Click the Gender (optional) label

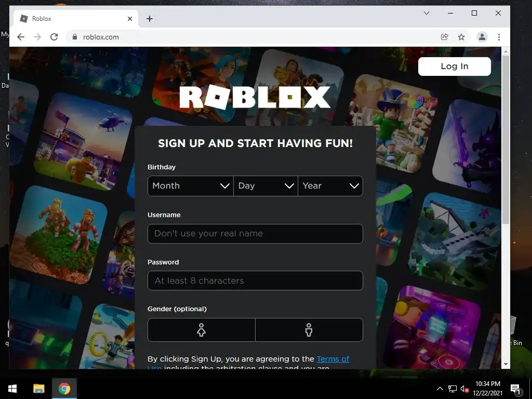pyautogui.click(x=177, y=309)
